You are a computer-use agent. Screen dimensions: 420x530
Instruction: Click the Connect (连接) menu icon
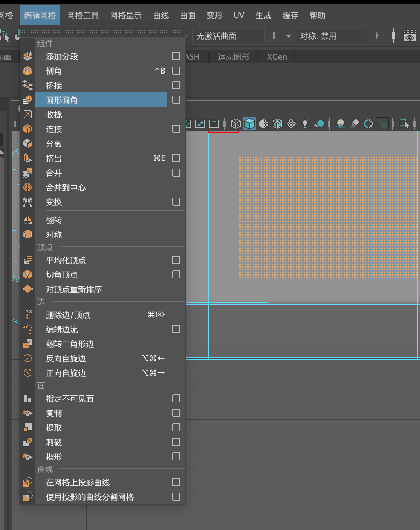point(28,129)
